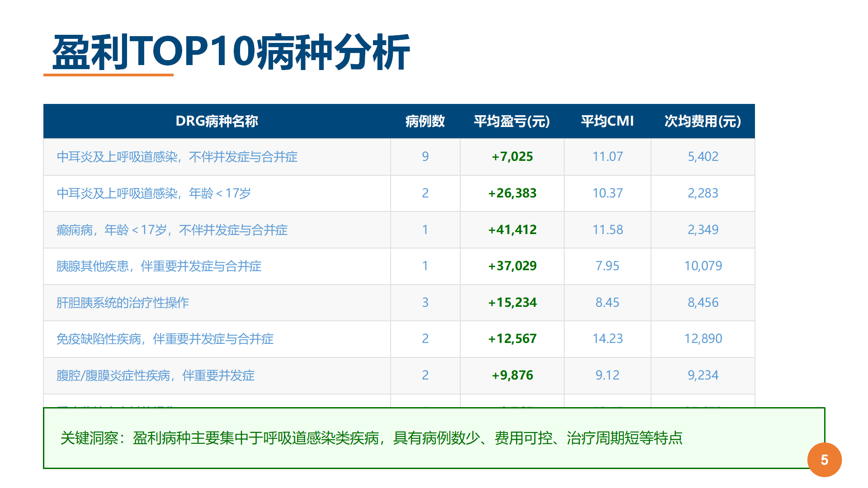Click profit value +37,029

(x=512, y=266)
